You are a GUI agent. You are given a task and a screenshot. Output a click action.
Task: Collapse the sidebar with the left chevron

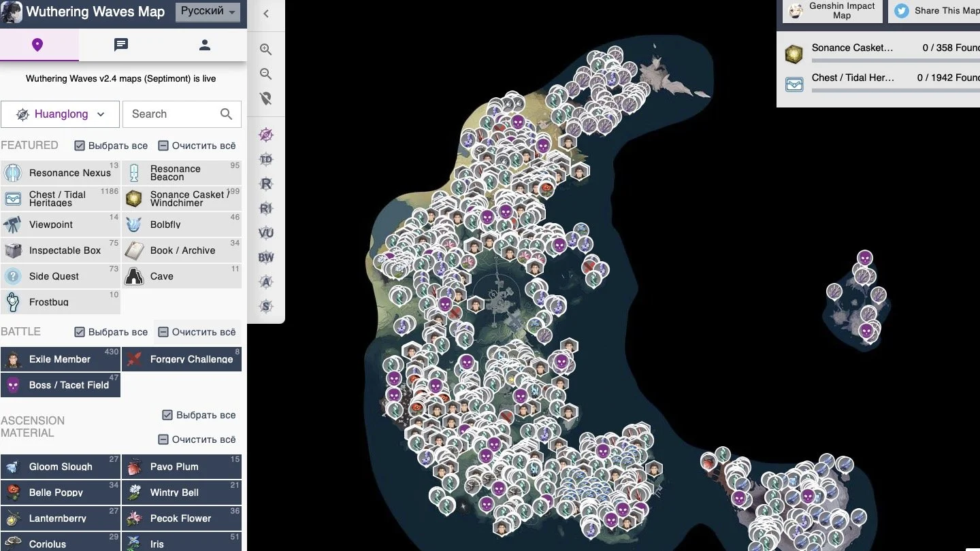pos(266,14)
